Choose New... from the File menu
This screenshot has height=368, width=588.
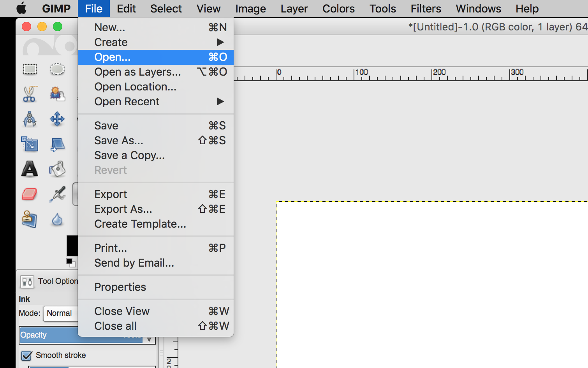coord(156,28)
